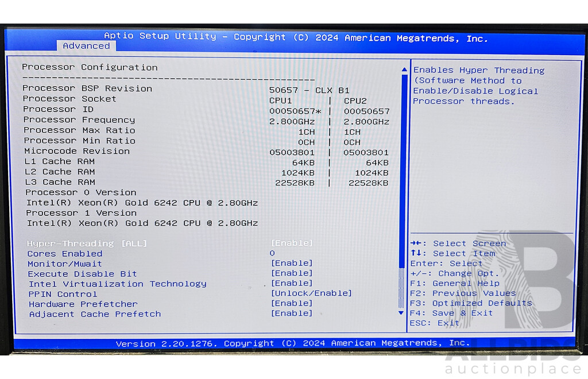Click the L2 Cache RAM label
Viewport: 588px width, 379px height.
(x=60, y=172)
